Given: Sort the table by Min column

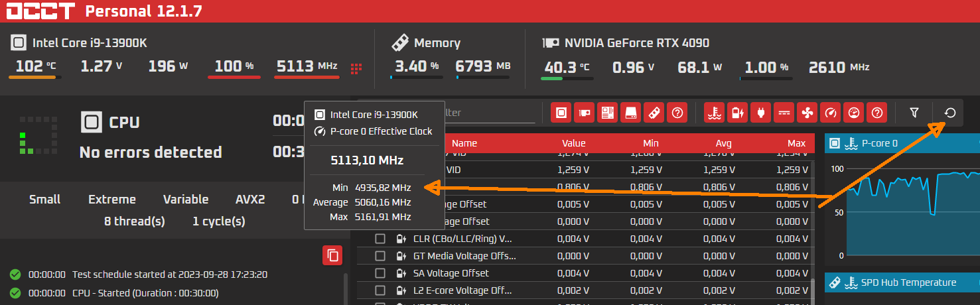Looking at the screenshot, I should [x=651, y=143].
